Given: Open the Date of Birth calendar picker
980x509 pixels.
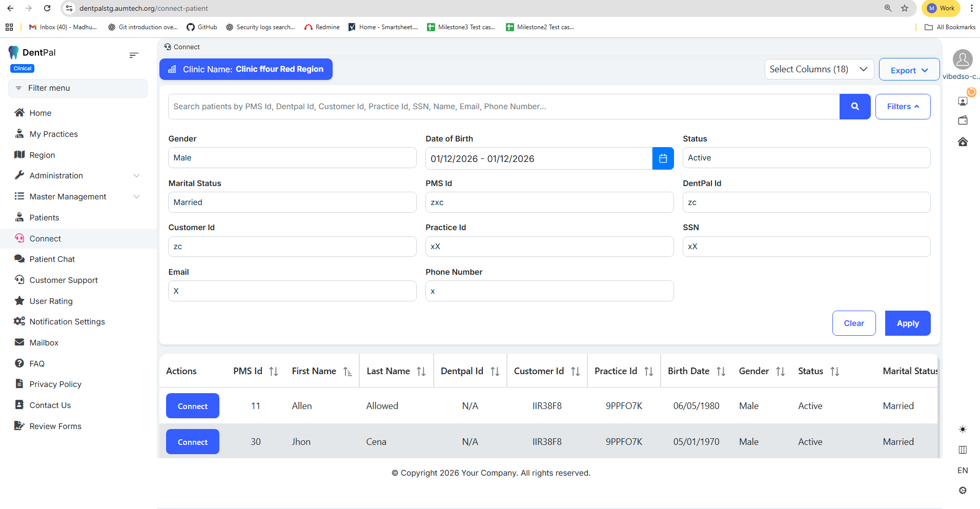Looking at the screenshot, I should (663, 158).
